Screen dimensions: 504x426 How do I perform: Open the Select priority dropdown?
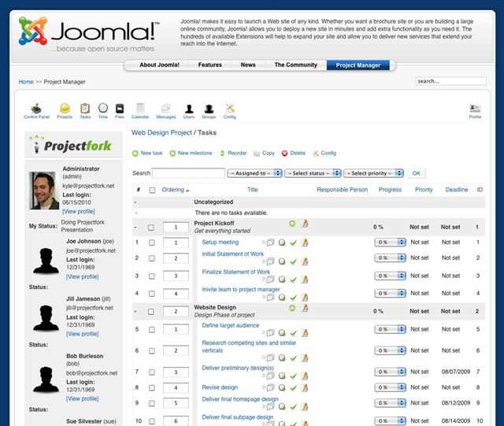pos(373,173)
